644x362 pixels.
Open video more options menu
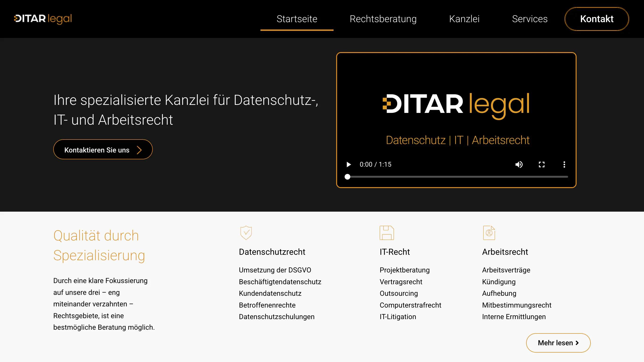564,164
